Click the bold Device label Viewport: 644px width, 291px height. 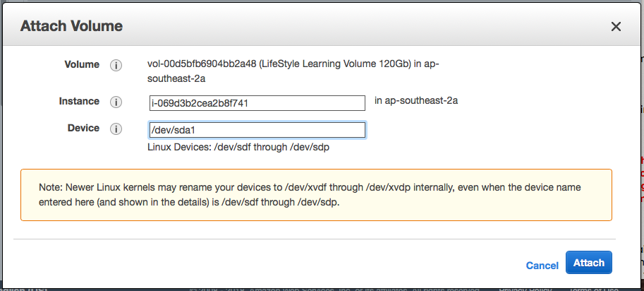(83, 128)
